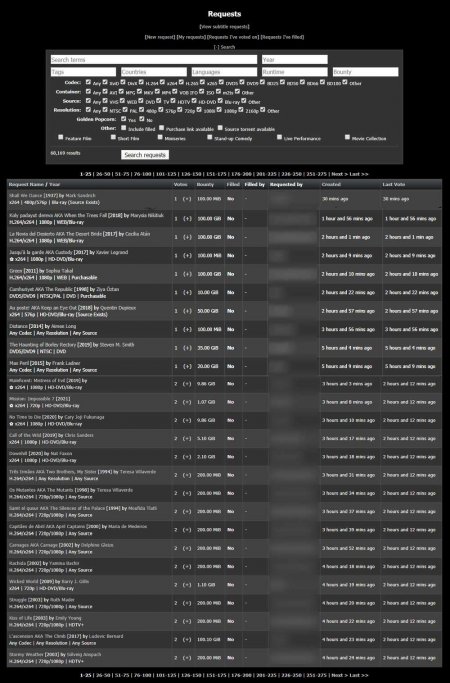Vote (+) on La Novia del Desierto request

click(187, 237)
